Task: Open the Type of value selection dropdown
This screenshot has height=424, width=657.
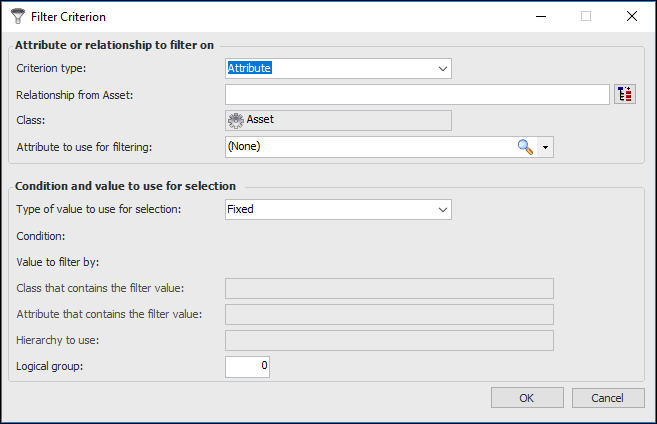Action: pos(442,210)
